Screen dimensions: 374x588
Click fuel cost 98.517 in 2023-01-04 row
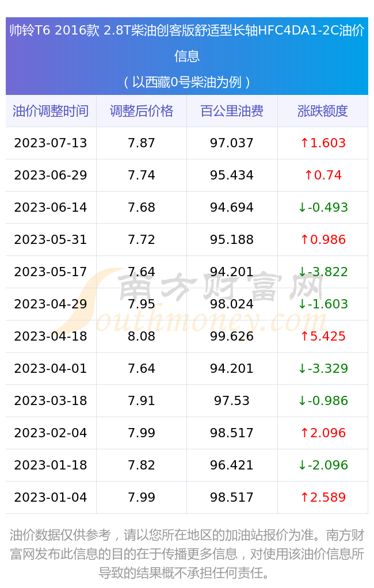(x=232, y=498)
